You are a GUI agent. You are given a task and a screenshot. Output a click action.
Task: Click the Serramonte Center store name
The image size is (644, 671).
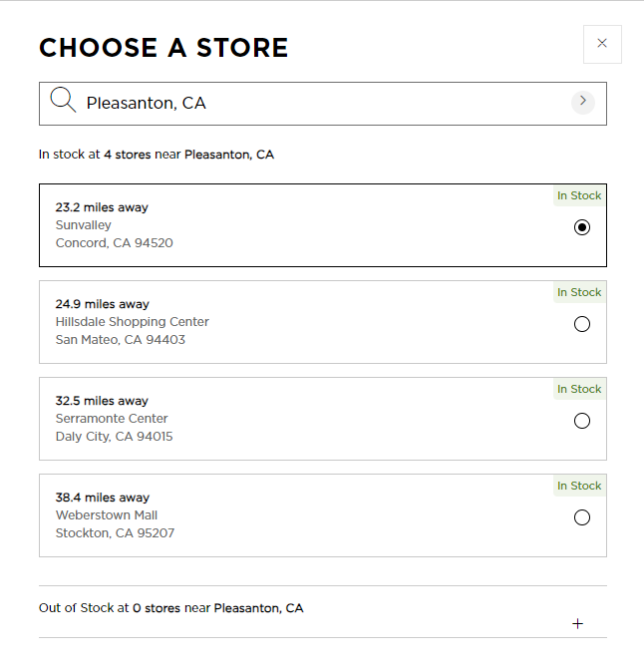click(x=112, y=419)
